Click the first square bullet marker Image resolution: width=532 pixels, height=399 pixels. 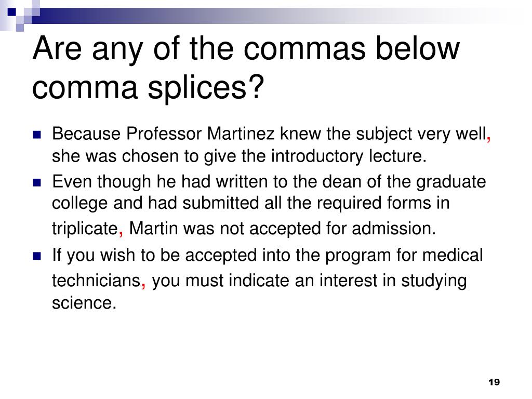point(37,135)
